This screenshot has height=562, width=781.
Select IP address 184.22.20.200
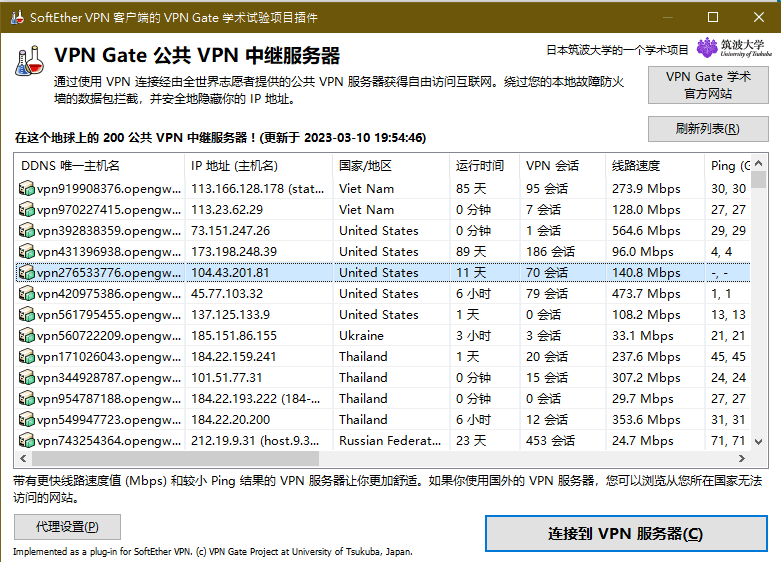pyautogui.click(x=230, y=420)
